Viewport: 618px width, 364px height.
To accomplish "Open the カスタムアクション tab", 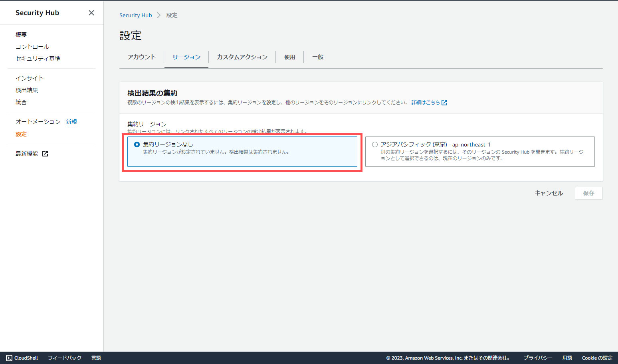I will tap(242, 57).
